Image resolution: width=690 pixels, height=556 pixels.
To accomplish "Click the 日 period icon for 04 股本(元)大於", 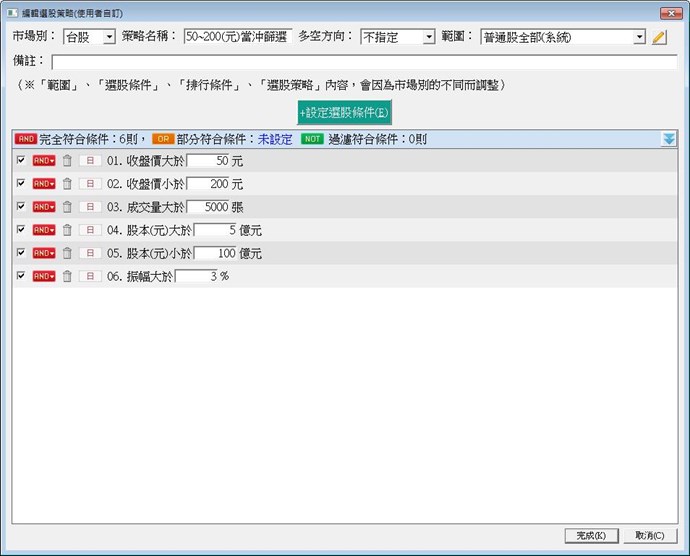I will 90,230.
